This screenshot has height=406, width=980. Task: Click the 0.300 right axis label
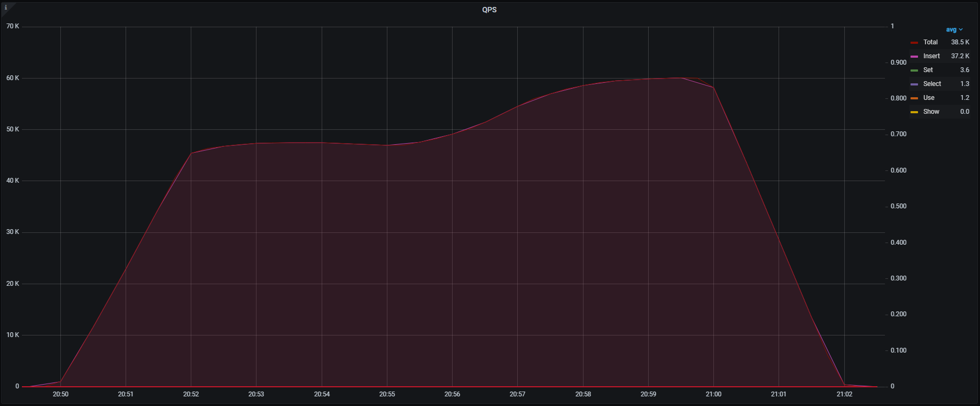click(898, 278)
